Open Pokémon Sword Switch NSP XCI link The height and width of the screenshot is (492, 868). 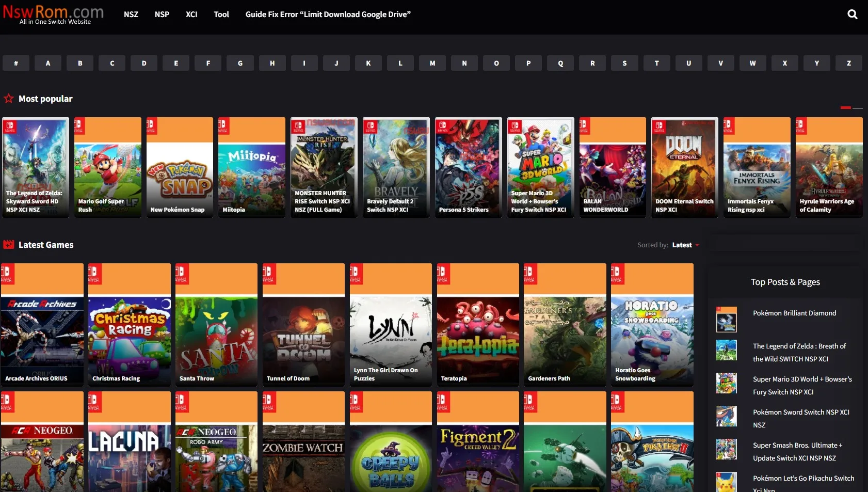[801, 419]
